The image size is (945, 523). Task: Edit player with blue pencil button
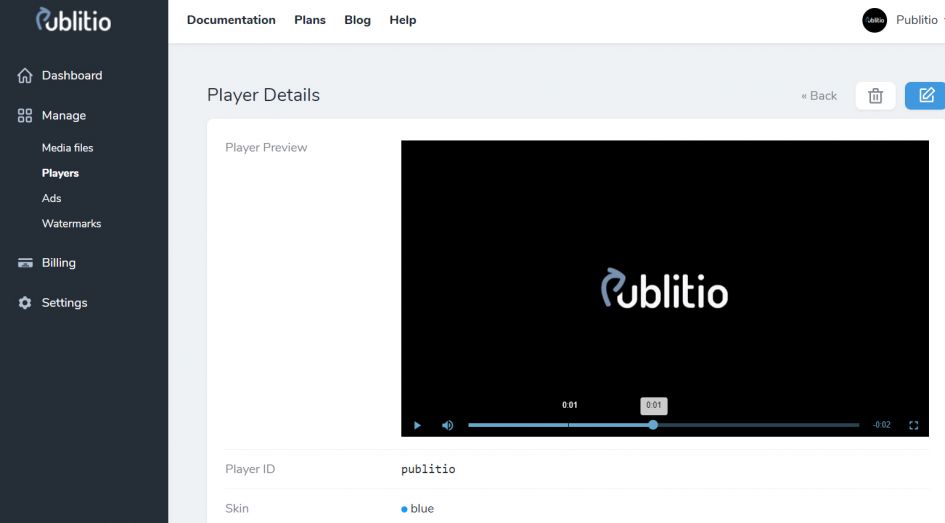pos(926,95)
